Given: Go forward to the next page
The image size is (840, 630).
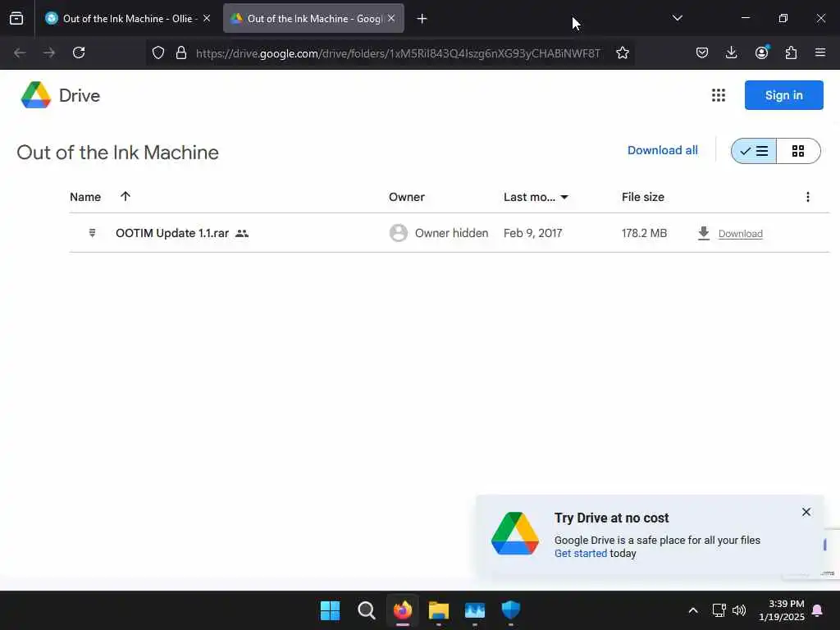Looking at the screenshot, I should 49,52.
